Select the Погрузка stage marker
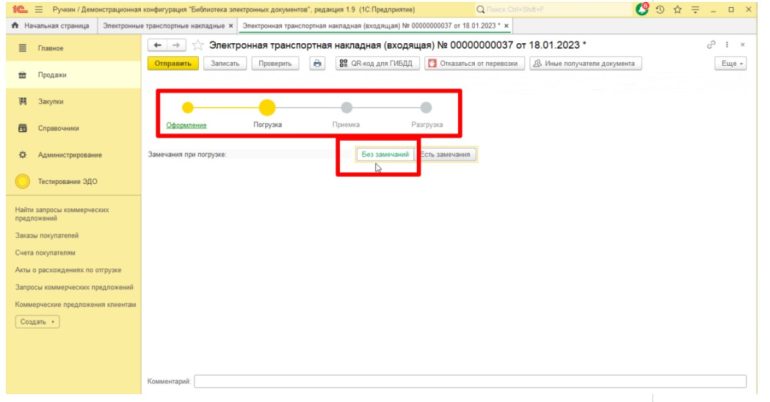770x402 pixels. (267, 107)
